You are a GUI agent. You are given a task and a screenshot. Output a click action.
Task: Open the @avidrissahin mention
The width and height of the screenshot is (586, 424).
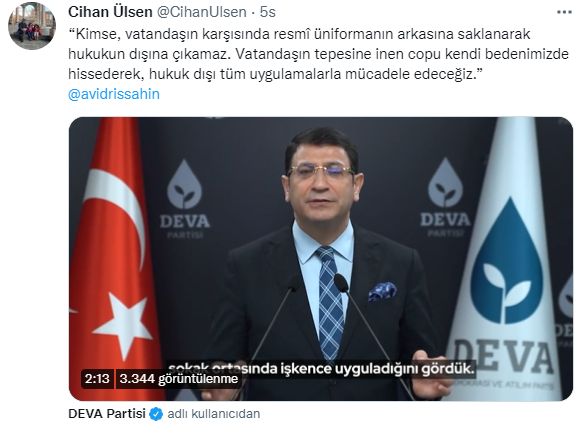click(x=114, y=94)
